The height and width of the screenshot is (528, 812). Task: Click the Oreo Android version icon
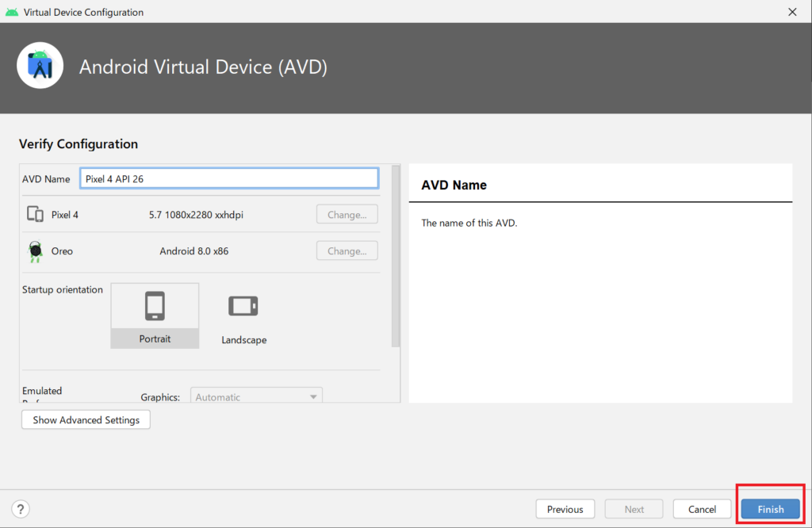35,251
